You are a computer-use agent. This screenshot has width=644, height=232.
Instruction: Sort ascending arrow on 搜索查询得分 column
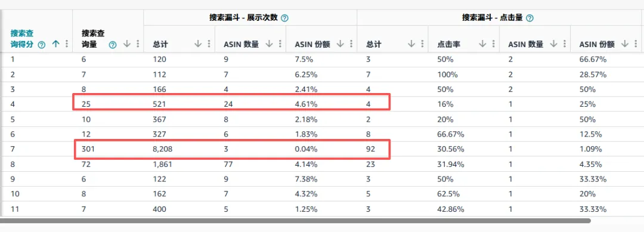click(x=56, y=45)
